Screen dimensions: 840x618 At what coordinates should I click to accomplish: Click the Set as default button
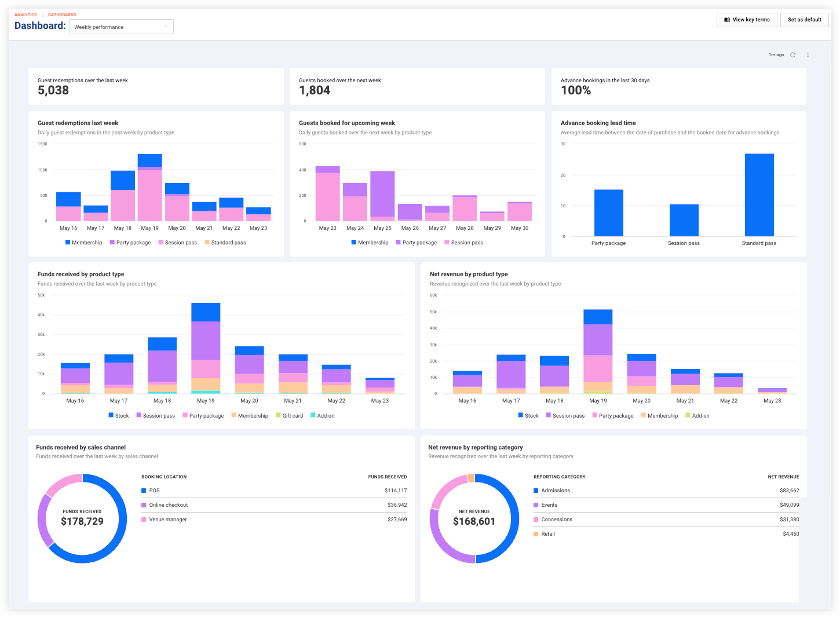[804, 20]
